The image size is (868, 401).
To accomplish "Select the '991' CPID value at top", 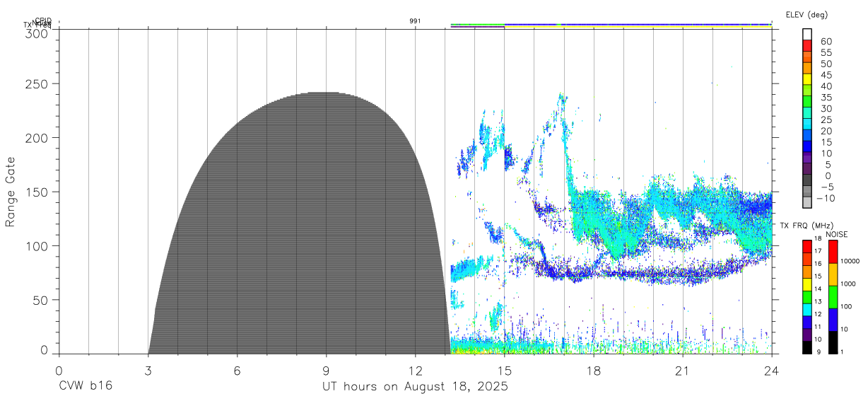I will (x=415, y=21).
